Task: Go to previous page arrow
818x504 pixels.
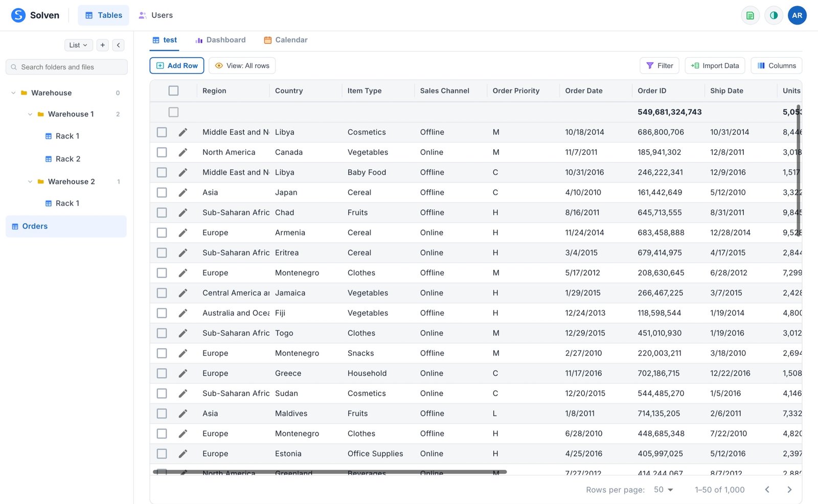Action: tap(767, 490)
